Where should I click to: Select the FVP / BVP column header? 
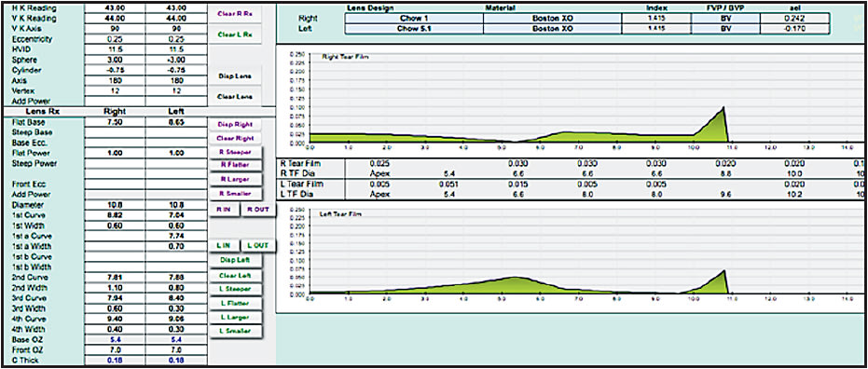pos(725,8)
